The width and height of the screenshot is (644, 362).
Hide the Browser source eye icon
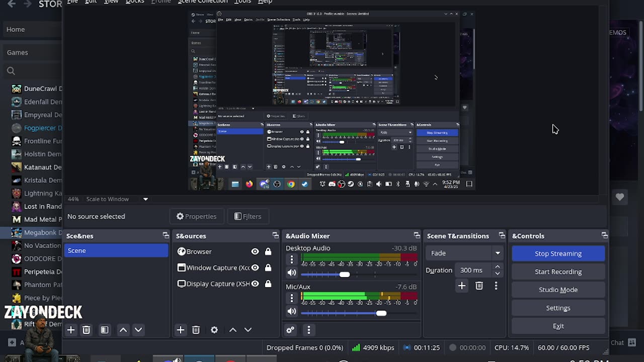pyautogui.click(x=255, y=251)
